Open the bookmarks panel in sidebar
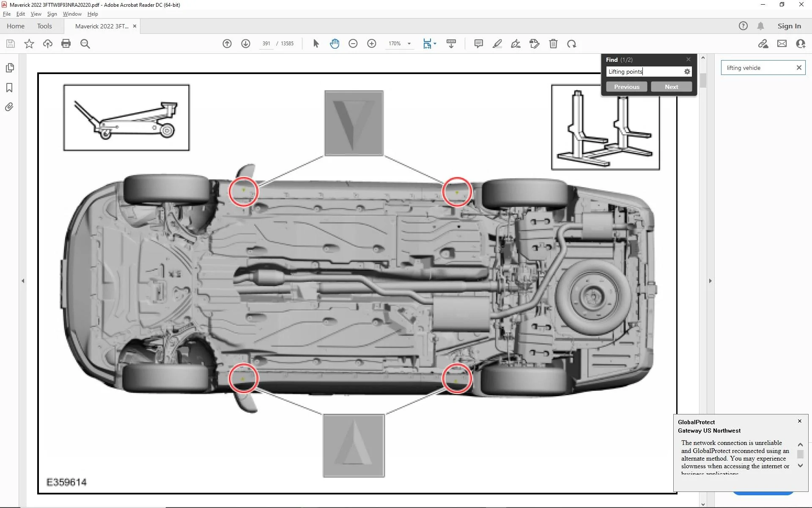Viewport: 812px width, 508px height. tap(9, 88)
